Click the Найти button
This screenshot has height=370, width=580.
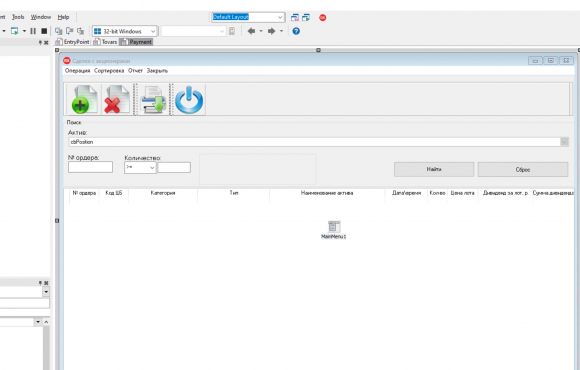coord(434,169)
